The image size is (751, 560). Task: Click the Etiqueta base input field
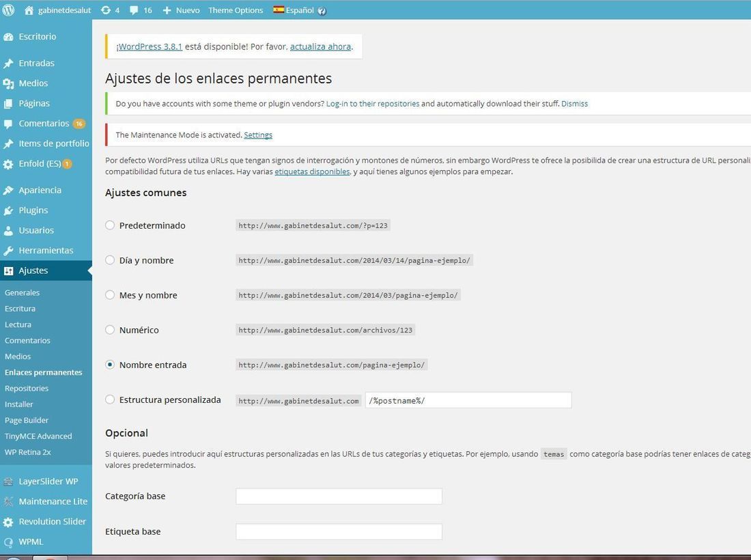tap(339, 532)
